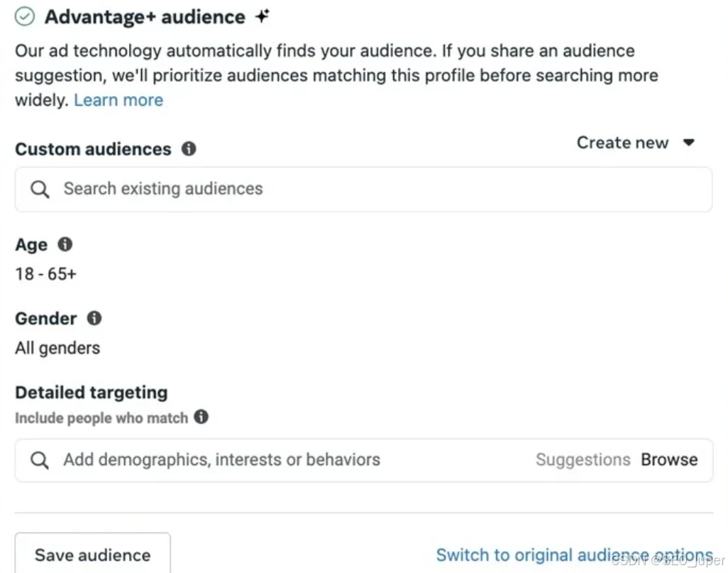Click the 18 - 65+ age range value
Viewport: 728px width, 573px height.
[x=45, y=273]
